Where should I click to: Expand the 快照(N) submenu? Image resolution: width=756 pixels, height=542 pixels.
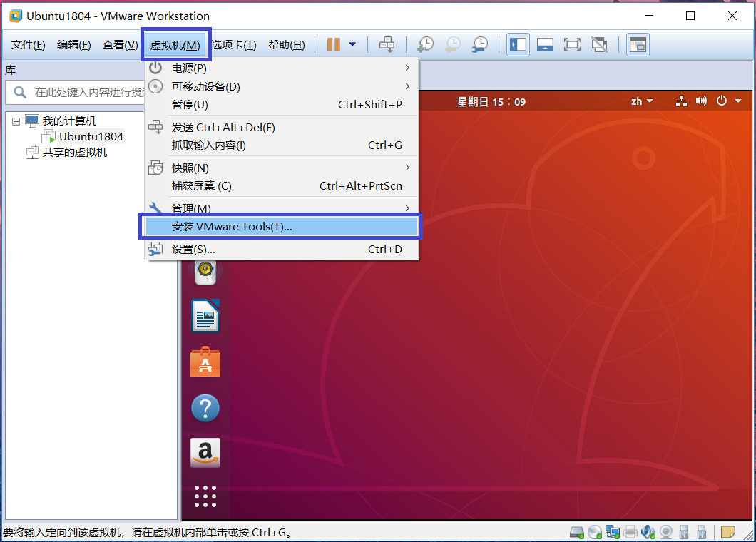tap(282, 168)
